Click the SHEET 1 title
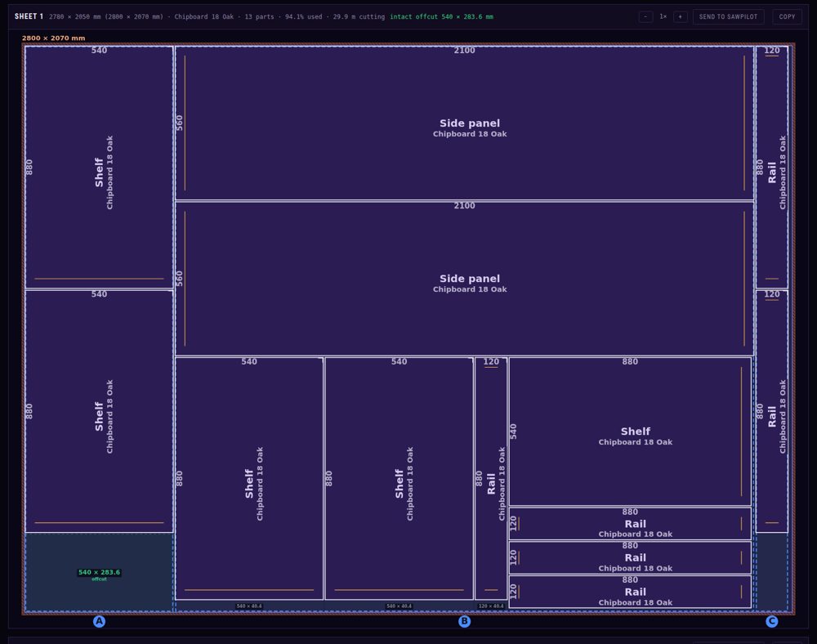 click(29, 16)
